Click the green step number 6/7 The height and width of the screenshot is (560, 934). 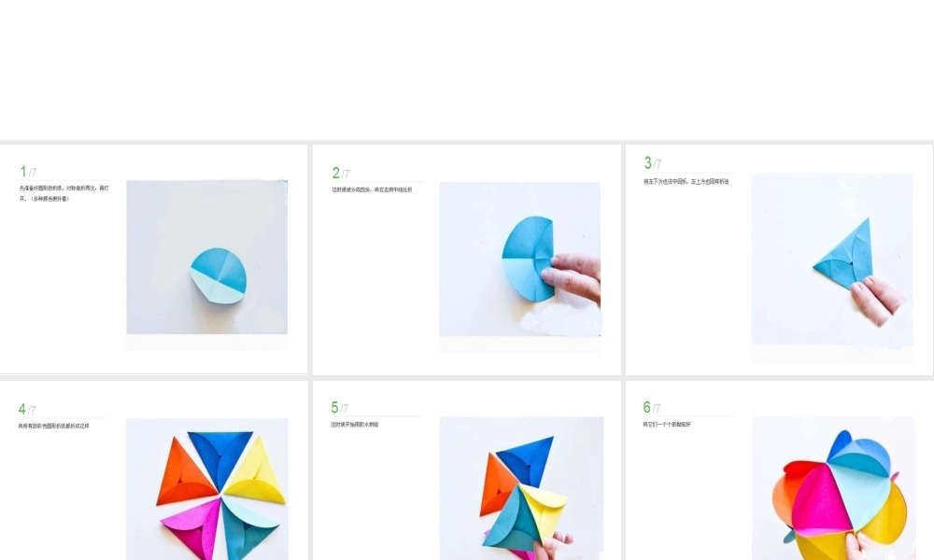652,408
